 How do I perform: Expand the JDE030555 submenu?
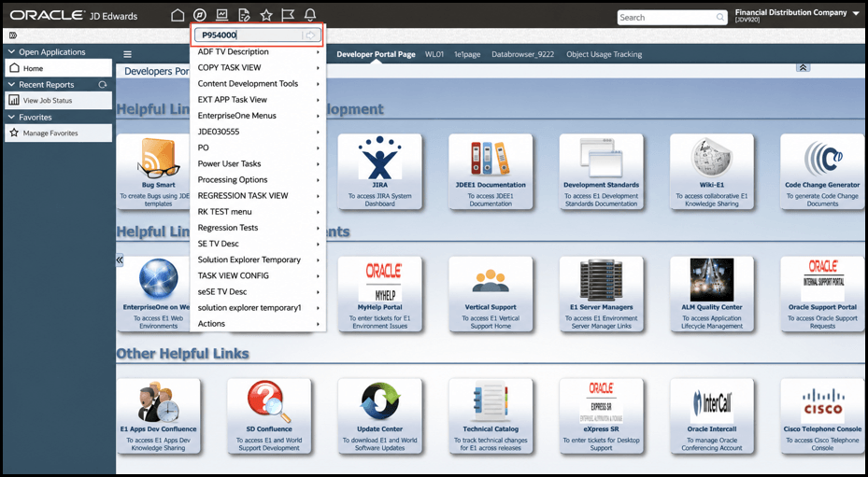click(258, 132)
